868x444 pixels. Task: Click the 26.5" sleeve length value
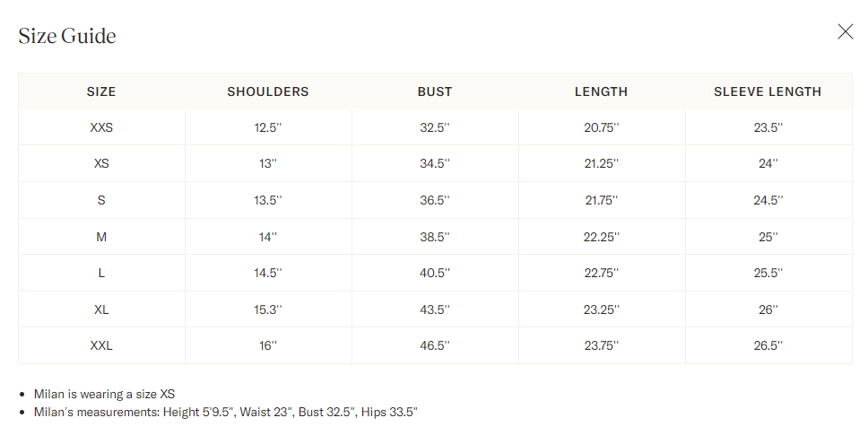[768, 346]
